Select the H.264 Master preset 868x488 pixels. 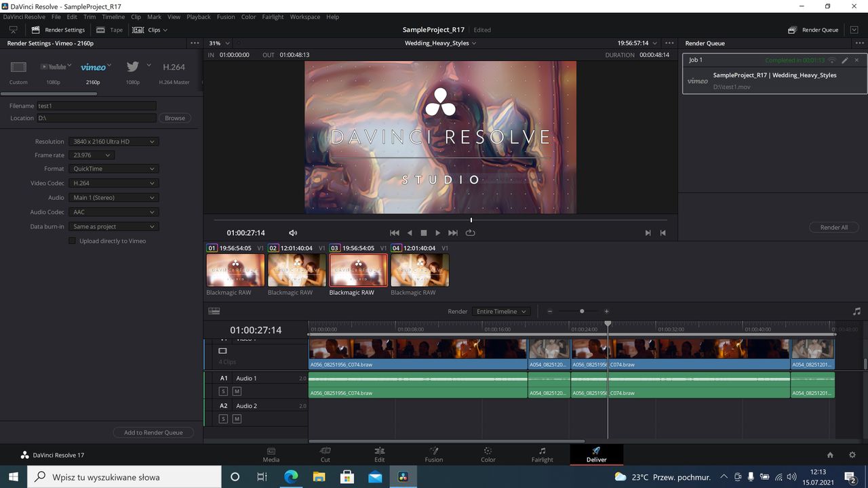[174, 67]
